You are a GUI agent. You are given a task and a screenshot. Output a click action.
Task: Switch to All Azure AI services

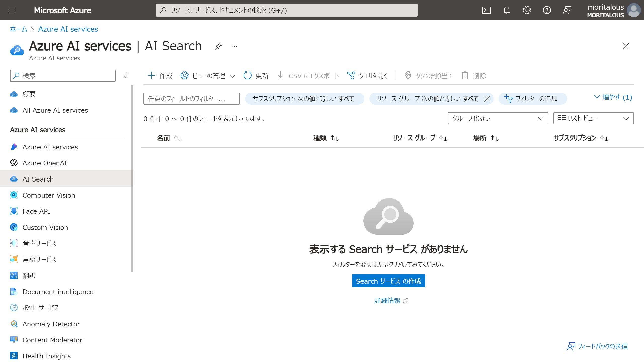coord(55,110)
